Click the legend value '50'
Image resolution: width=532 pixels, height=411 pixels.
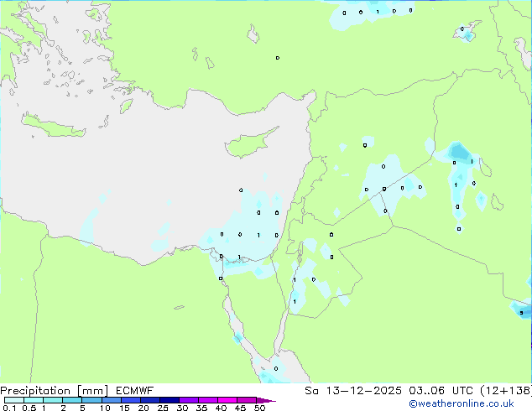(259, 408)
